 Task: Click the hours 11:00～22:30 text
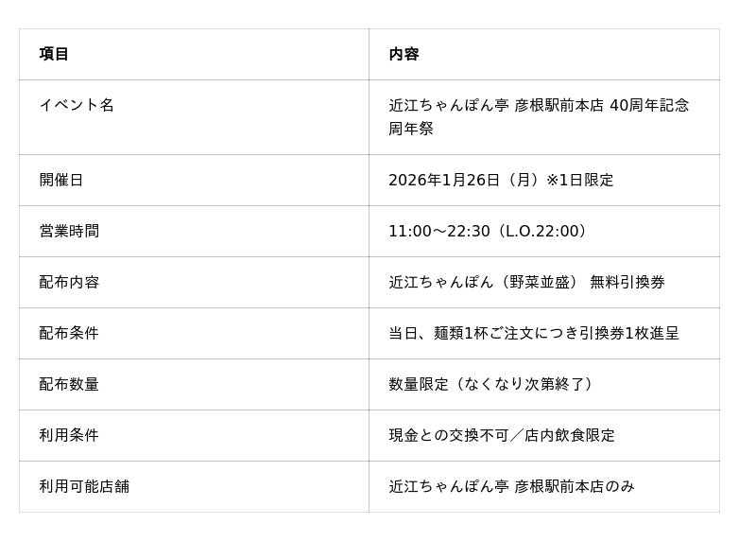439,231
